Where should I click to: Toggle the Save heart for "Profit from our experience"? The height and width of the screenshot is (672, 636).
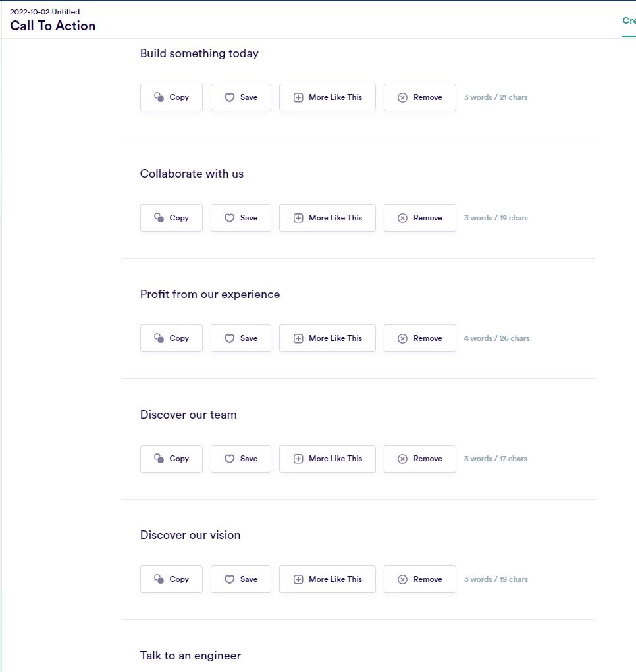coord(230,338)
